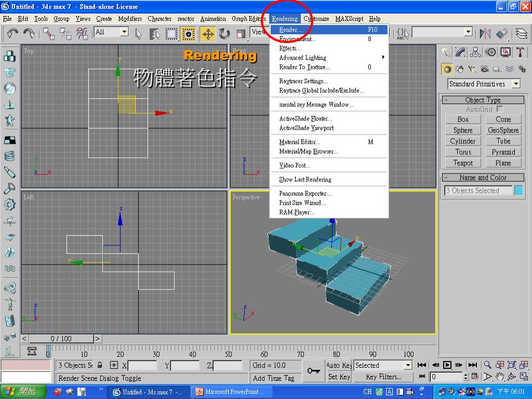Collapse the Name and Color rollout
This screenshot has width=532, height=399.
483,178
